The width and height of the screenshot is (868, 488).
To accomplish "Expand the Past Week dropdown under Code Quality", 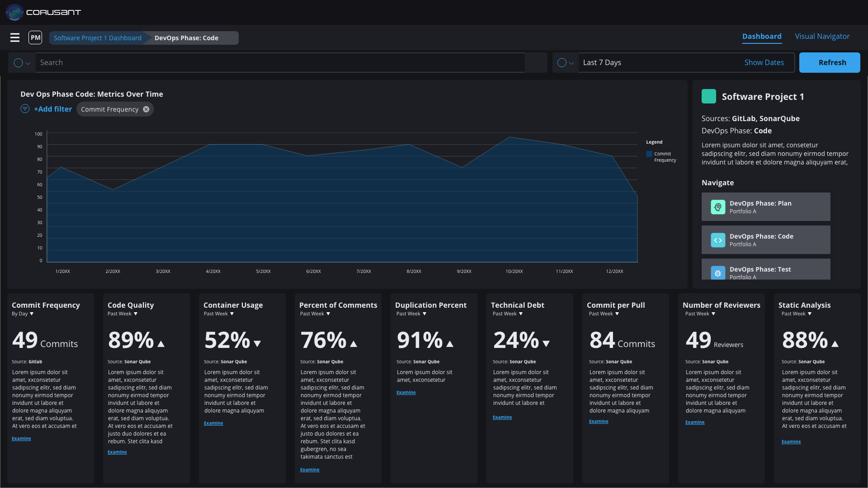I will [x=123, y=314].
